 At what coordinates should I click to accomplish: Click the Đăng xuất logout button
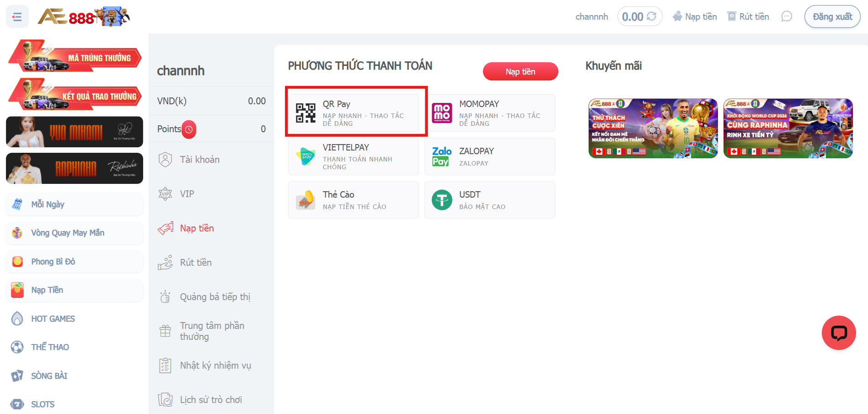tap(832, 16)
